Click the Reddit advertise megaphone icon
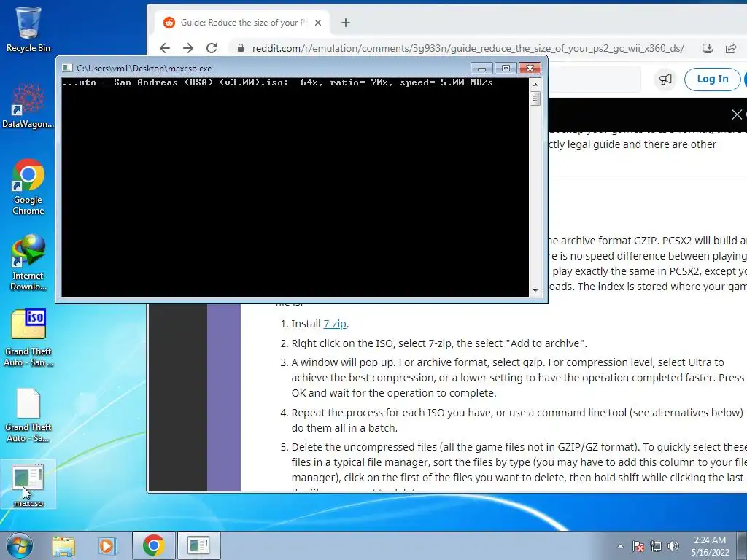747x560 pixels. tap(665, 79)
